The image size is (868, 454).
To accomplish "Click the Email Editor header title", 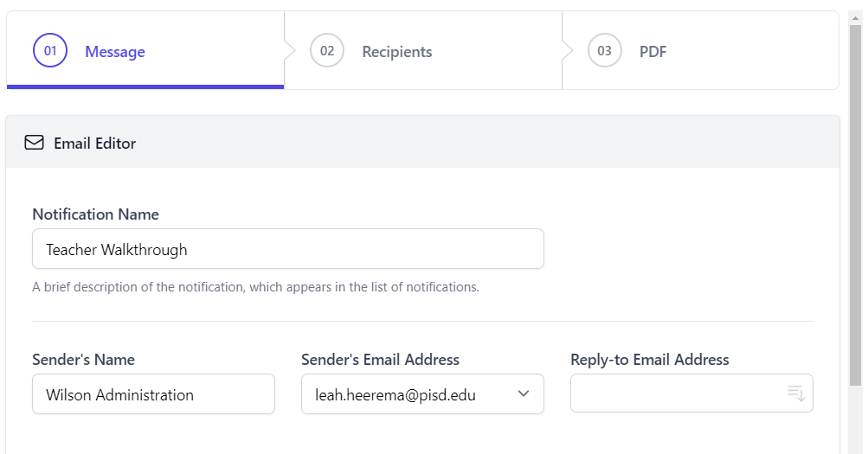I will [x=94, y=144].
